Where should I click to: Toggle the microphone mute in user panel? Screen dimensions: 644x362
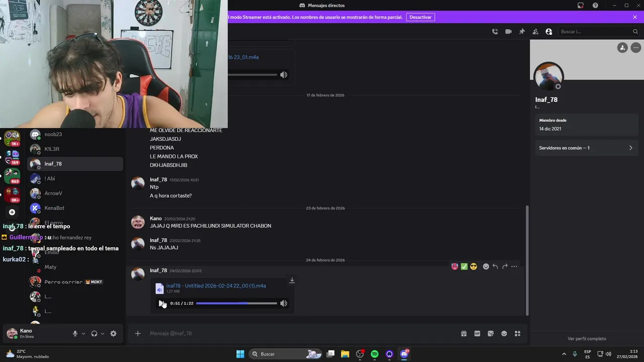(x=75, y=333)
